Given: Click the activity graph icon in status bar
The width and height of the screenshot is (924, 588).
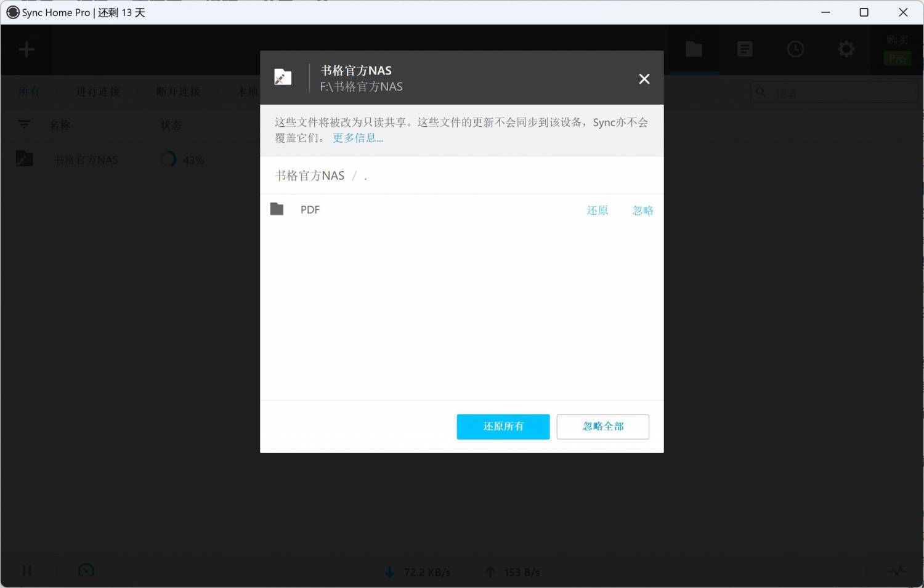Looking at the screenshot, I should (897, 571).
